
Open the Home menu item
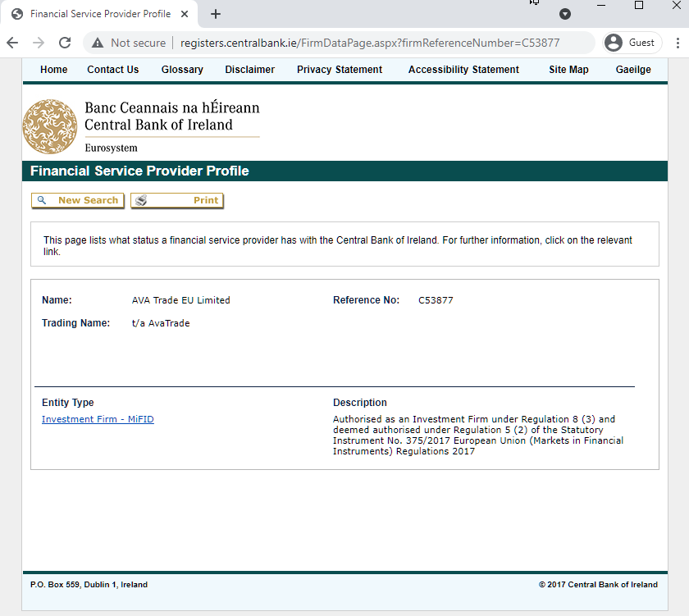click(x=53, y=70)
